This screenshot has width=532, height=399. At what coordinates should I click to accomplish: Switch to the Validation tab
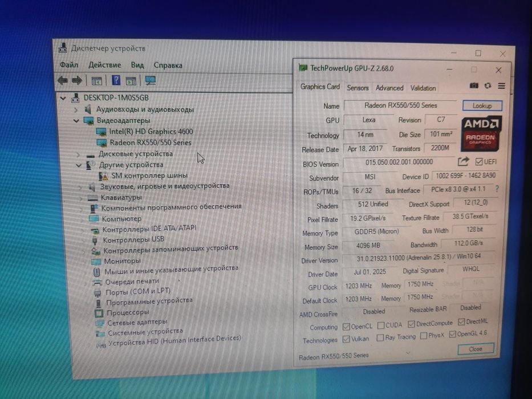click(x=423, y=88)
